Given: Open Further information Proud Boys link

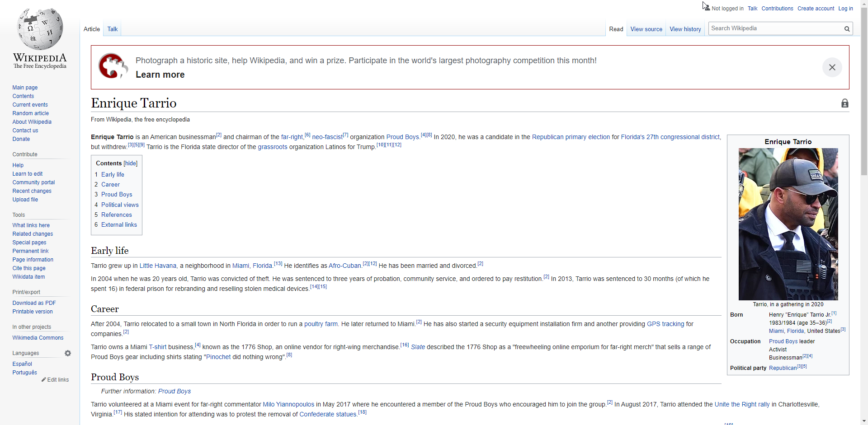Looking at the screenshot, I should [x=175, y=391].
